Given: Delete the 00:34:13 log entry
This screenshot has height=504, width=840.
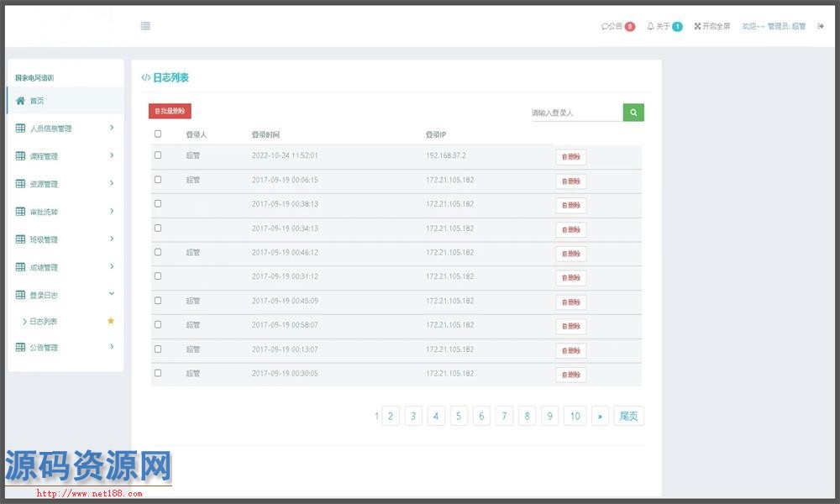Looking at the screenshot, I should pos(571,230).
